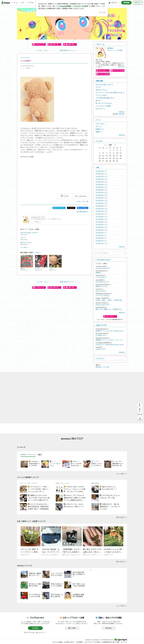This screenshot has height=644, width=144.
Task: Go to next month in calendar
Action: [115, 145]
